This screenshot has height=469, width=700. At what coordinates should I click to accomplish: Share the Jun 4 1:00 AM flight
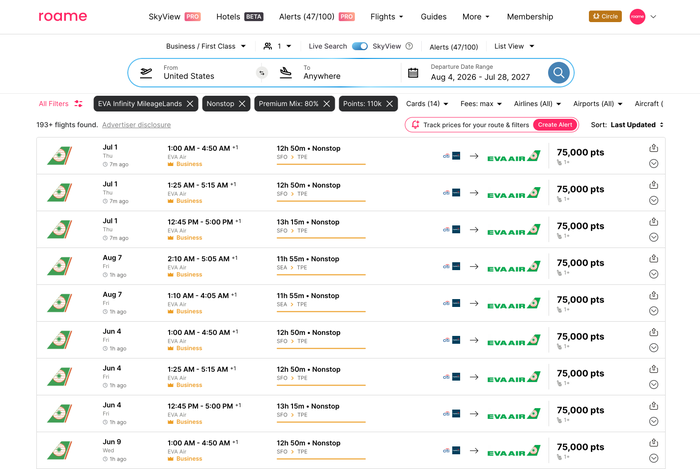(x=654, y=332)
